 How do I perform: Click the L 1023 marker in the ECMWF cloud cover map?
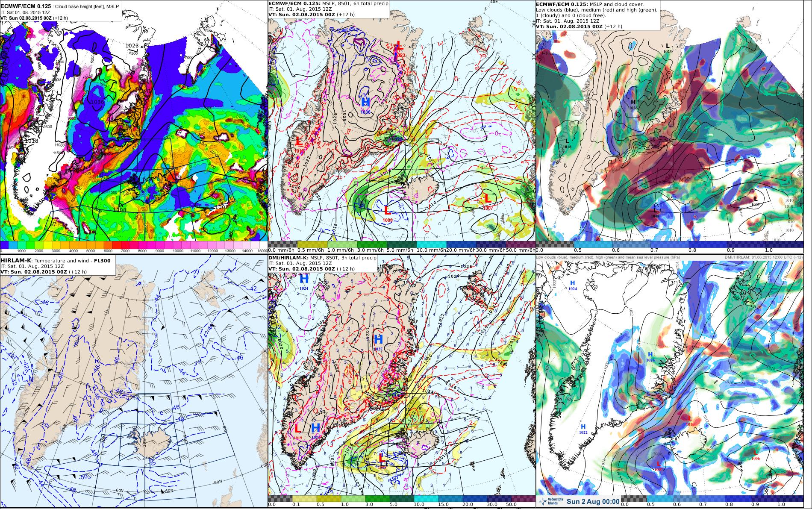[x=668, y=48]
